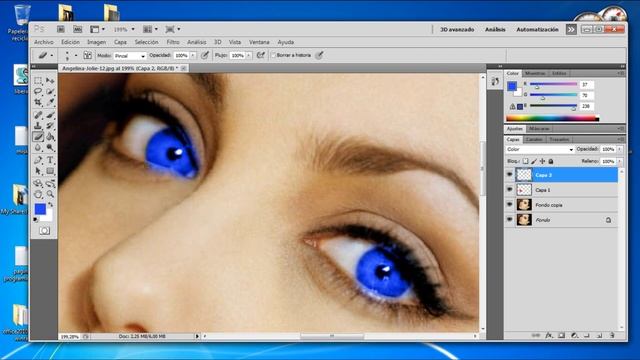Select the History Brush tool
This screenshot has width=640, height=360.
[50, 126]
